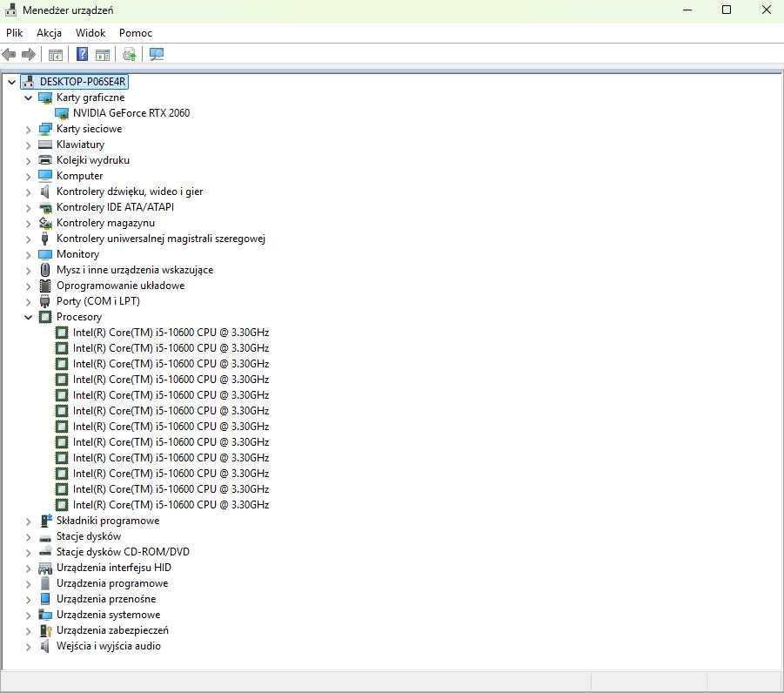Select Mysz i inne urządzenia wskazujące label
The image size is (784, 693).
tap(135, 270)
